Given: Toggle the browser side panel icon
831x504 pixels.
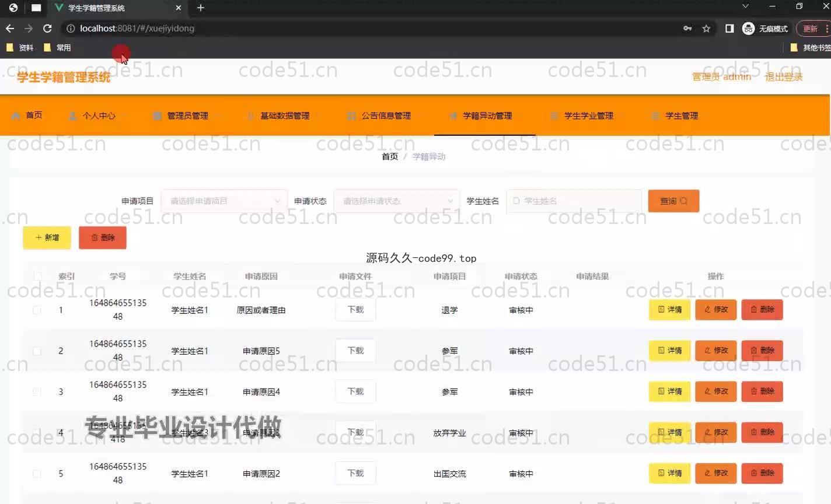Looking at the screenshot, I should [x=729, y=28].
